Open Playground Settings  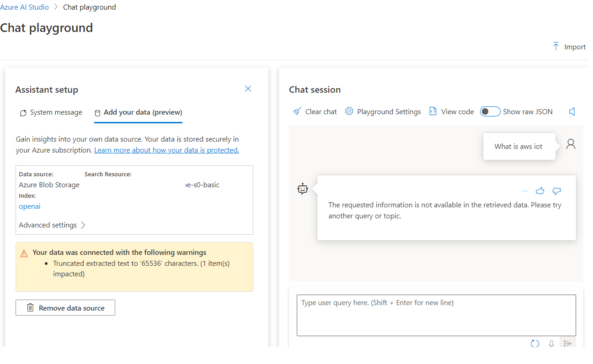click(383, 111)
